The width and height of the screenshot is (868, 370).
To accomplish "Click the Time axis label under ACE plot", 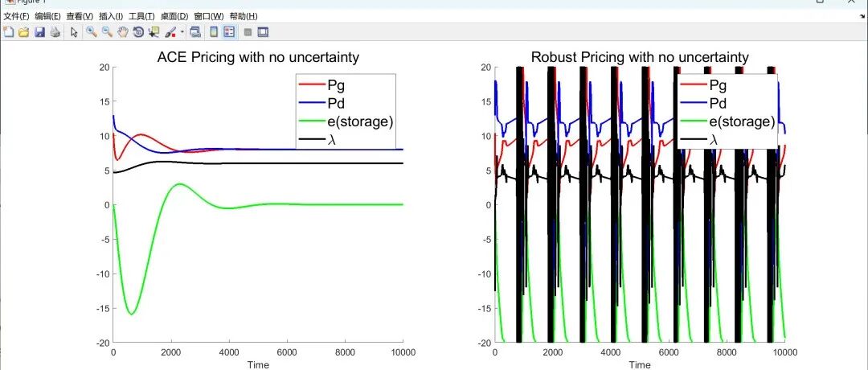I will pos(258,364).
